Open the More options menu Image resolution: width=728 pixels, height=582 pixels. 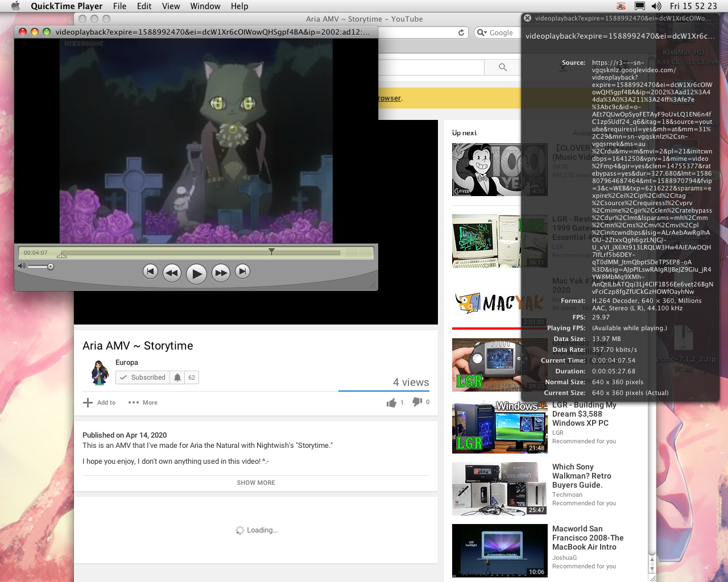tap(143, 402)
